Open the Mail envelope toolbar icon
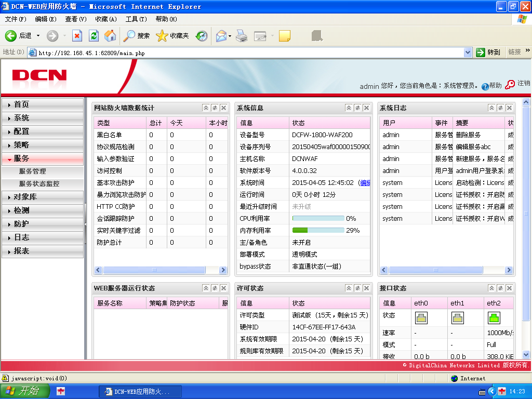This screenshot has width=532, height=399. pyautogui.click(x=221, y=36)
